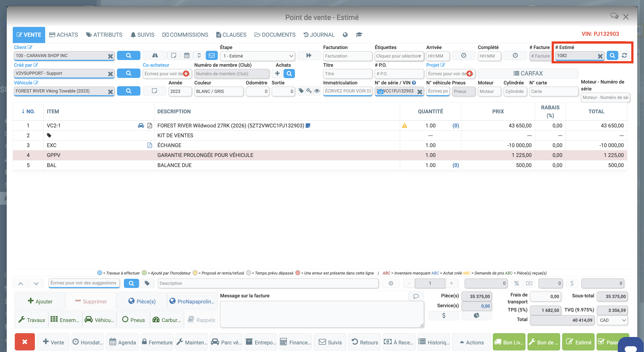Click the gear settings icon beside Description
Screen dimensions: 644x352
click(391, 283)
